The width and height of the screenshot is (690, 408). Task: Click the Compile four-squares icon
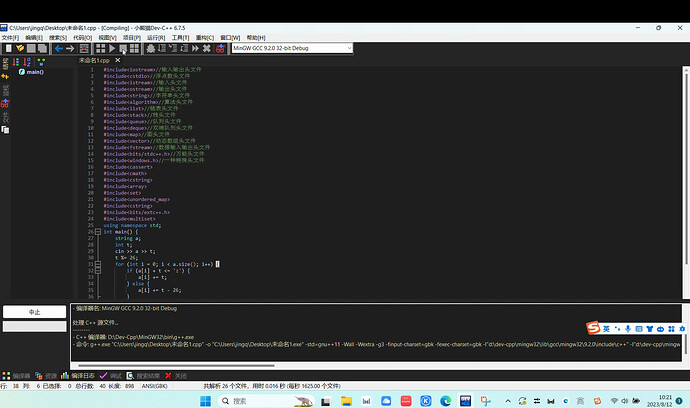tap(101, 48)
